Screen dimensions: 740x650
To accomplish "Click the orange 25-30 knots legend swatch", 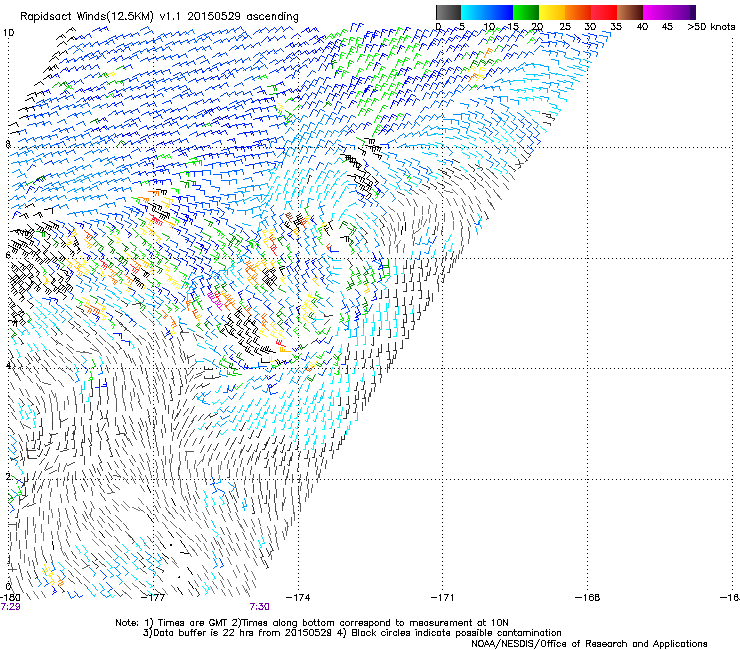I will pos(578,12).
